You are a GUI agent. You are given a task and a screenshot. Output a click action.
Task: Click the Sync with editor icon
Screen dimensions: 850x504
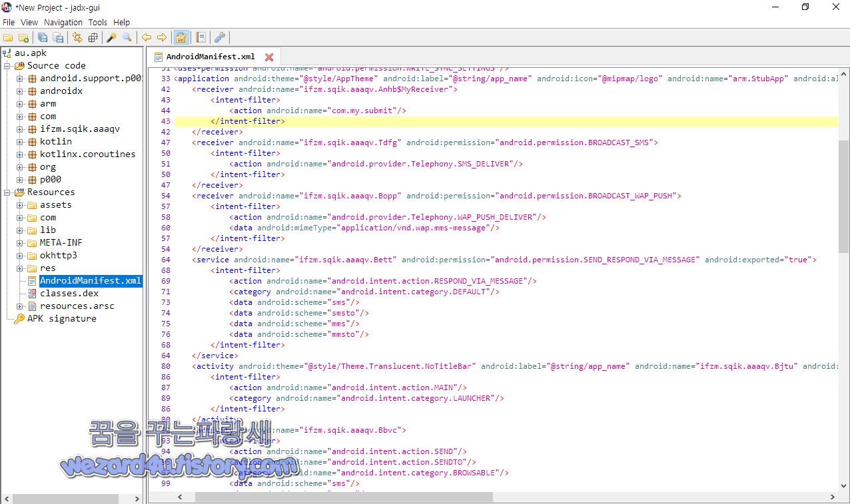[77, 37]
